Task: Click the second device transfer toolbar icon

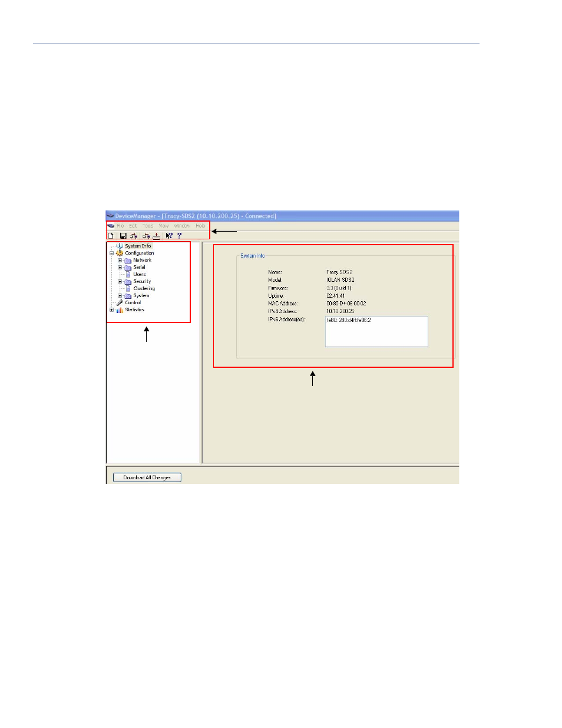Action: point(146,236)
